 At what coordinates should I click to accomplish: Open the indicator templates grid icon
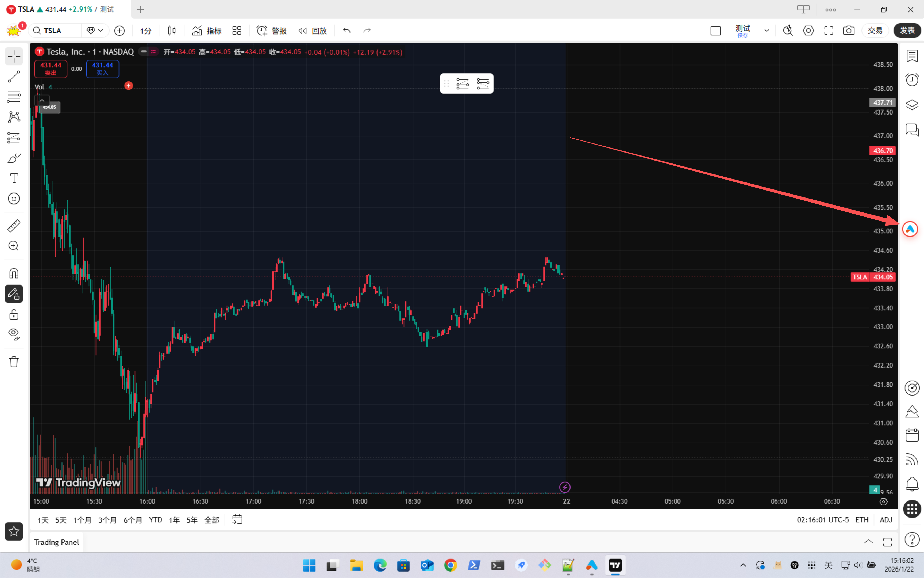(237, 31)
